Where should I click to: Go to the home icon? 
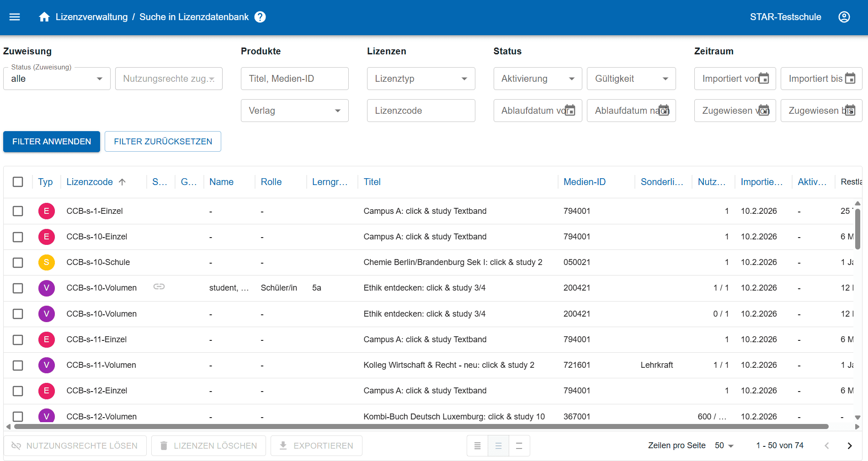coord(44,17)
